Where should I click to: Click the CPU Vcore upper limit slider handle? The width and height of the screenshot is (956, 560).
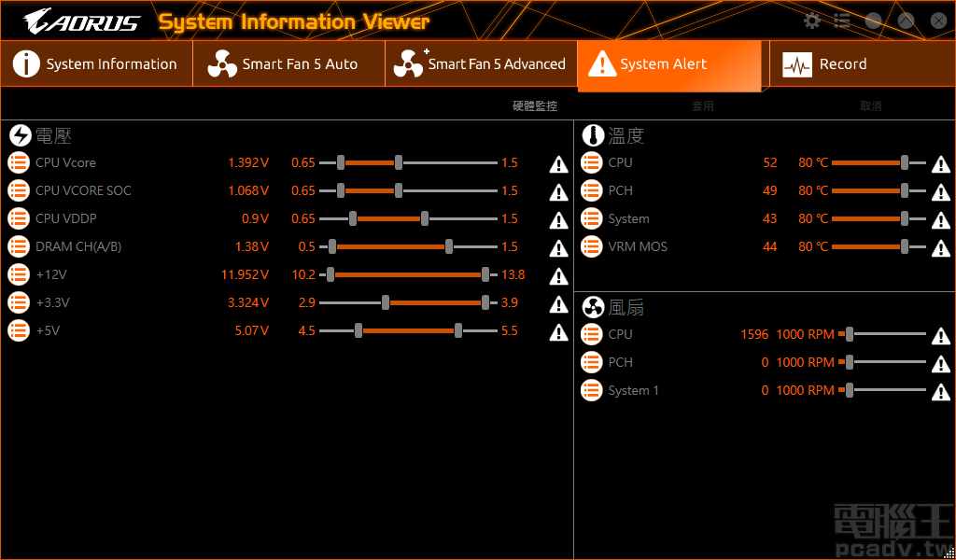[398, 162]
